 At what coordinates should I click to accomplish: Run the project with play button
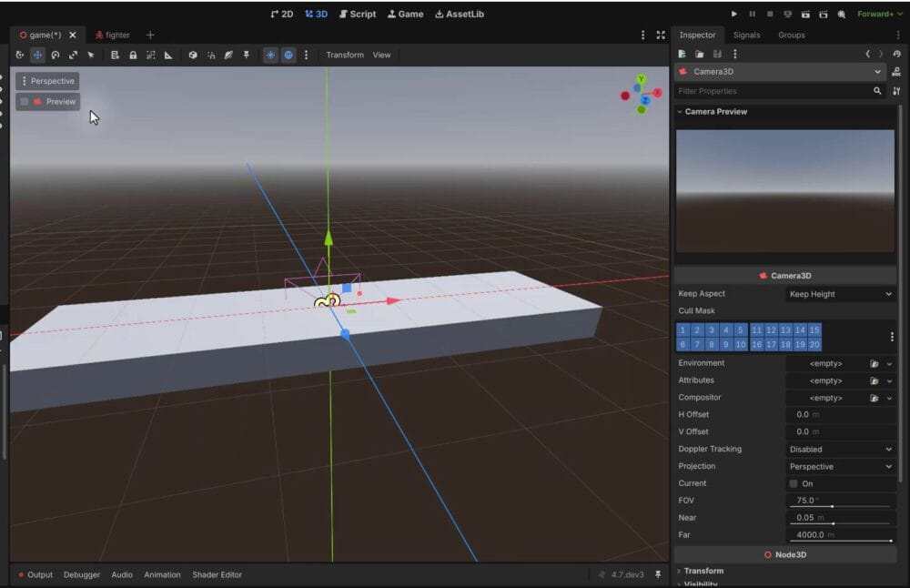[734, 14]
